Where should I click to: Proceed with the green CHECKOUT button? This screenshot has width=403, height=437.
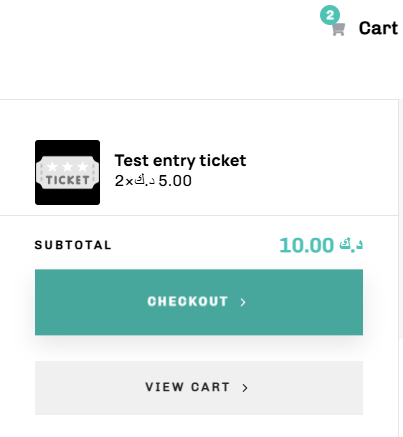(199, 302)
